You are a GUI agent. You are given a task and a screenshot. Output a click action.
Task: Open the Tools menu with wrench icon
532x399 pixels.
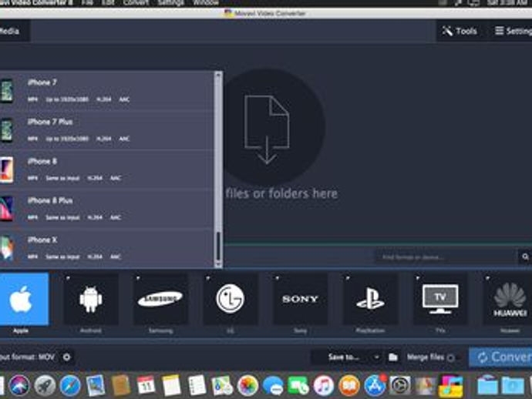pos(460,31)
